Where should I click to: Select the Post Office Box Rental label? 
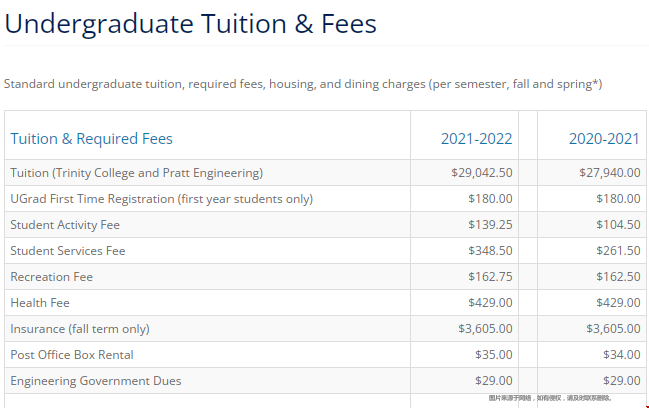pyautogui.click(x=71, y=355)
